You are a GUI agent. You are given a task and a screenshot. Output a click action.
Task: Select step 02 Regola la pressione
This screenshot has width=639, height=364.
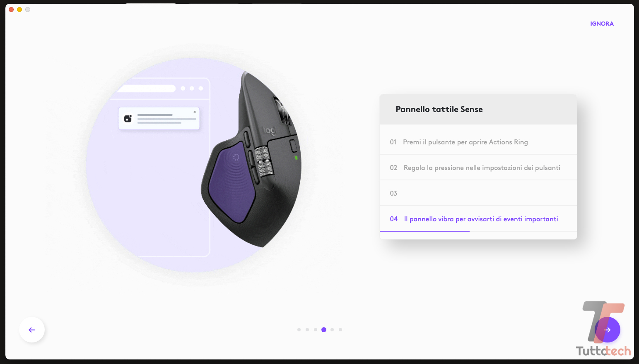478,168
